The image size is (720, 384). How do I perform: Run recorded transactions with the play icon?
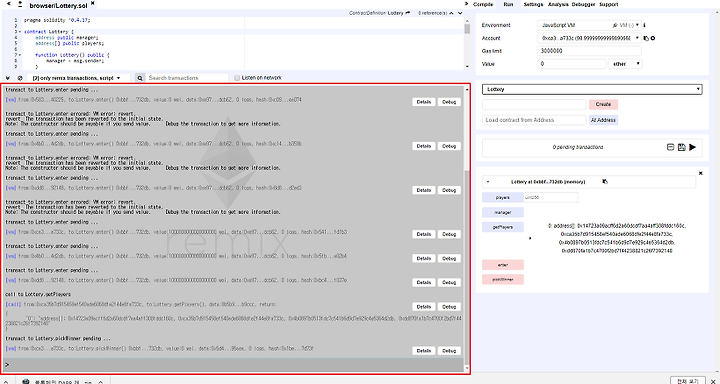coord(692,147)
